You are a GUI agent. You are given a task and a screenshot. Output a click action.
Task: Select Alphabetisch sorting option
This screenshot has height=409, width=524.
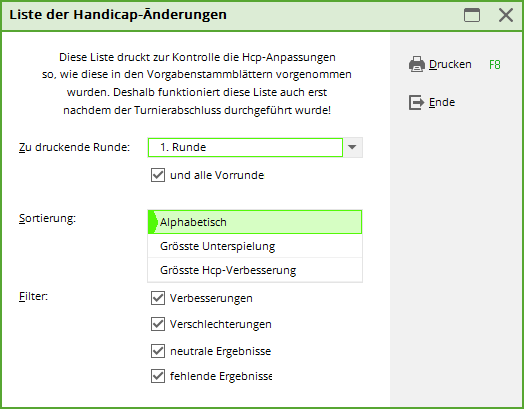coord(255,222)
